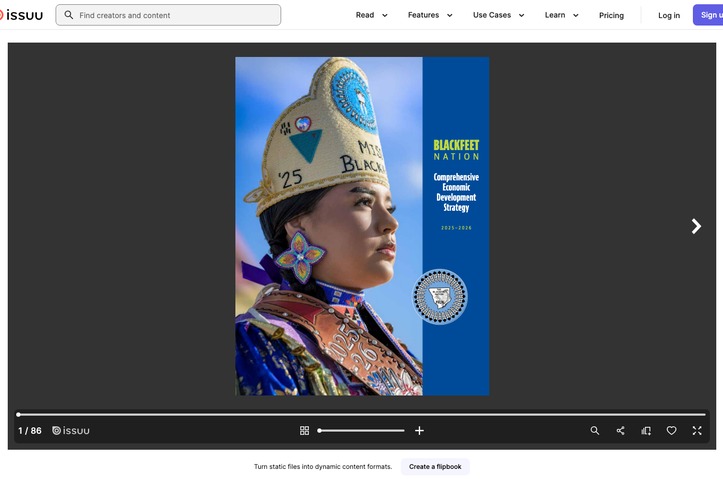Expand the Use Cases dropdown
The width and height of the screenshot is (723, 479).
pos(498,15)
